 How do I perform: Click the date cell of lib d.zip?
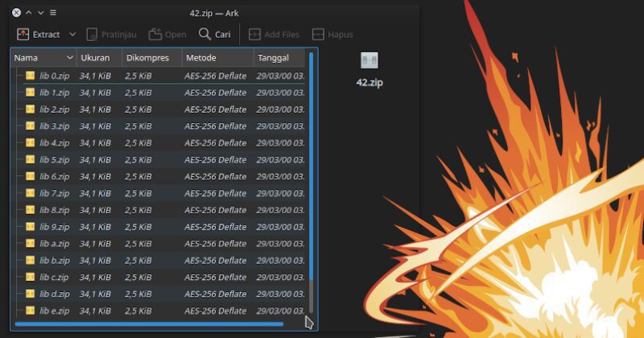pyautogui.click(x=280, y=294)
